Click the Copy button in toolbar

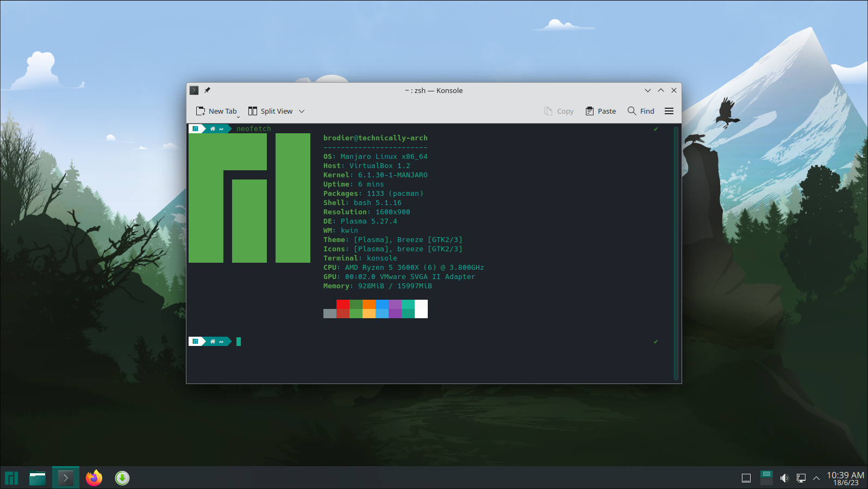559,111
